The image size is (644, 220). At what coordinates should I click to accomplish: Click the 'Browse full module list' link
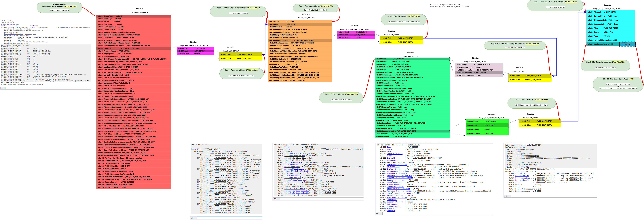tap(10, 24)
